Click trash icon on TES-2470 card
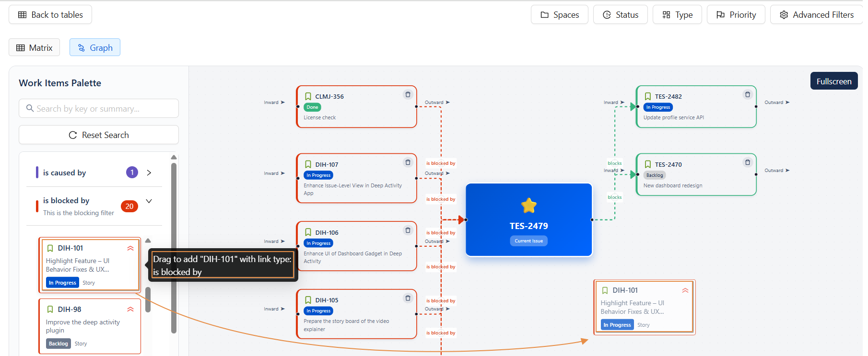868x356 pixels. pyautogui.click(x=747, y=162)
